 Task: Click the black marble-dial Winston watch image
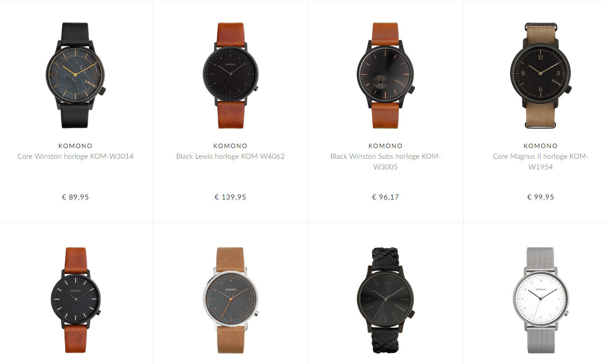pyautogui.click(x=75, y=75)
